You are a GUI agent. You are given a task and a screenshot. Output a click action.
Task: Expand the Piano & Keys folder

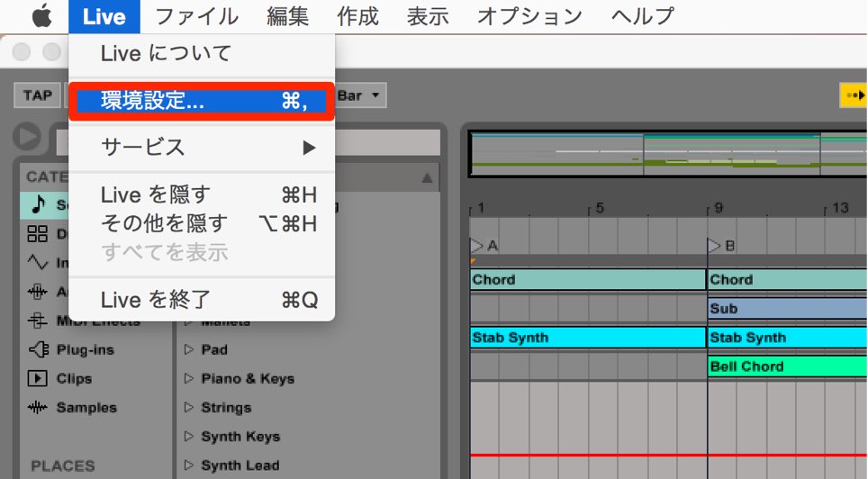189,378
